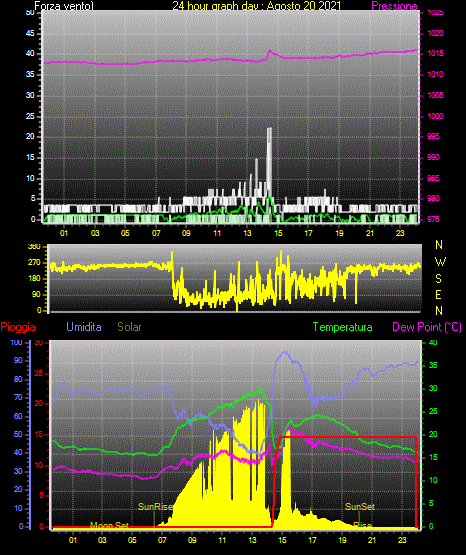Click the pressure bump on magenta line

click(x=270, y=53)
